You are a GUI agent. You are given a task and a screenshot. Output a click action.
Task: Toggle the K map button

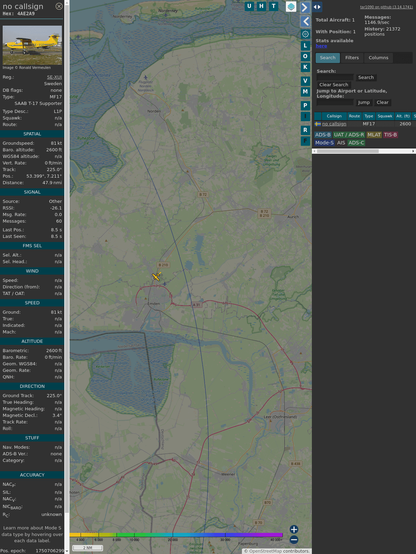pos(305,67)
